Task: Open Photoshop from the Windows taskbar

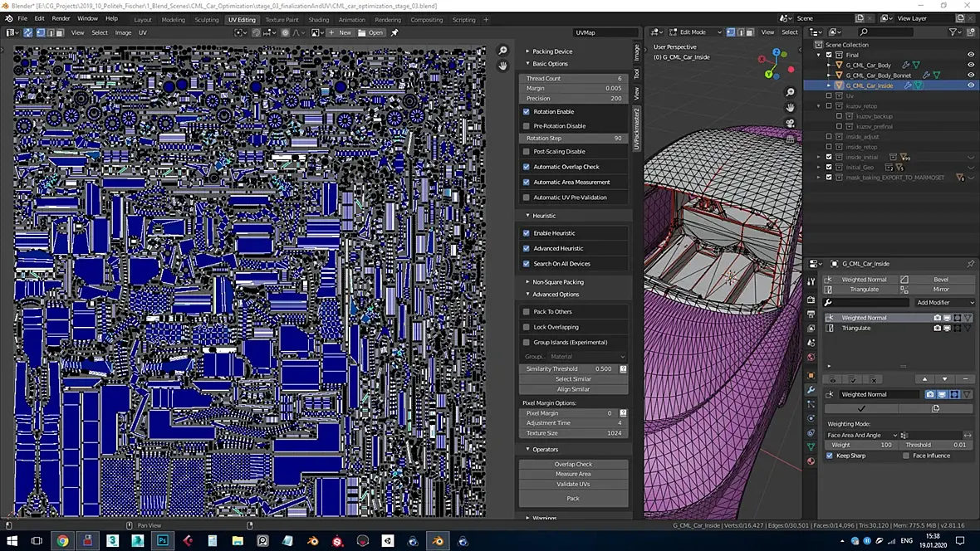Action: (x=163, y=541)
